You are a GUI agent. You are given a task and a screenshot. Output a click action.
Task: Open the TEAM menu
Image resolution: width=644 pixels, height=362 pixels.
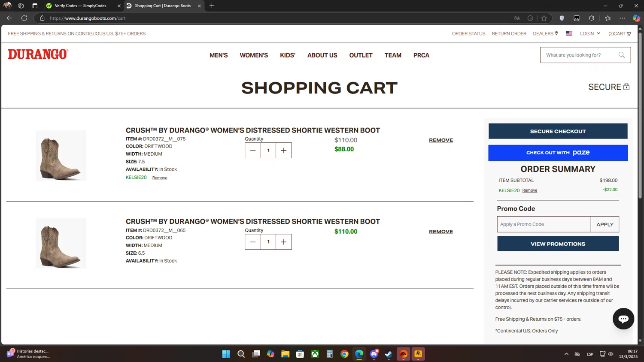pos(393,55)
